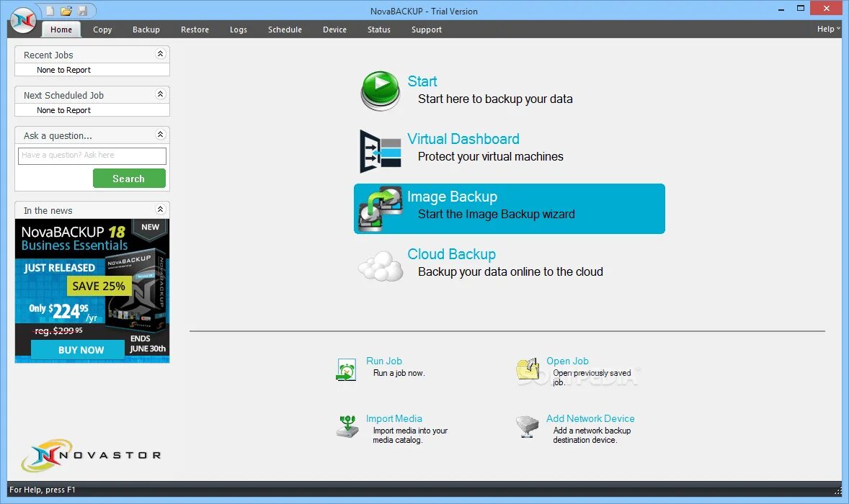The height and width of the screenshot is (504, 849).
Task: Collapse the Next Scheduled Job panel
Action: click(x=160, y=94)
